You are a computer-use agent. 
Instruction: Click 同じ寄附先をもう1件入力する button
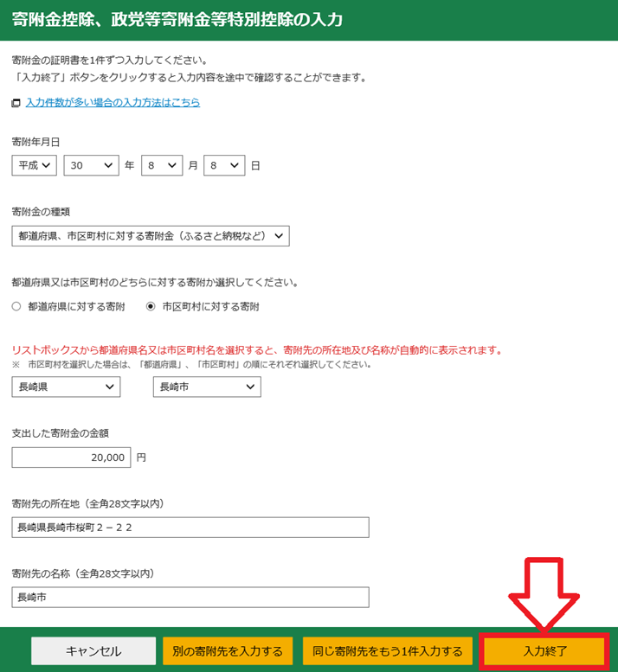388,651
